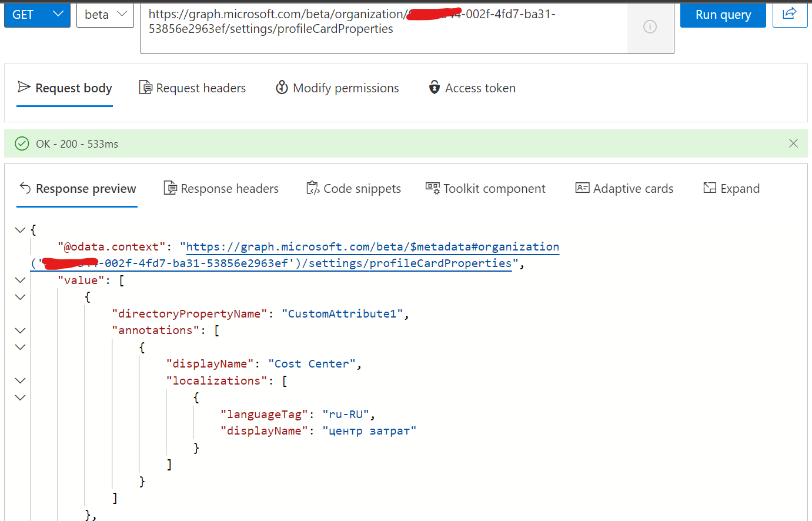Open the beta API version dropdown

click(x=105, y=15)
